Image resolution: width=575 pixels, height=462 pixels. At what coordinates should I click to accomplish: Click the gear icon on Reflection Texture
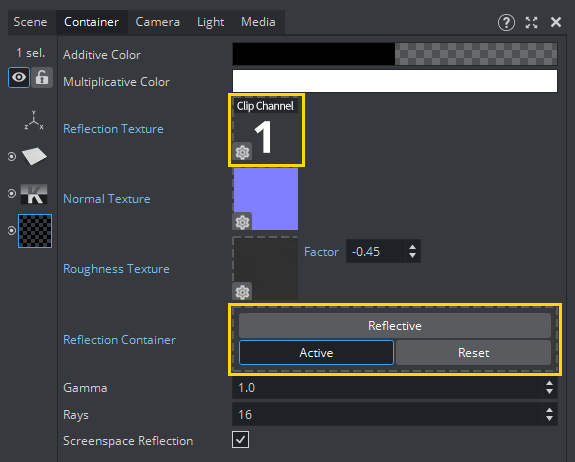[x=242, y=151]
